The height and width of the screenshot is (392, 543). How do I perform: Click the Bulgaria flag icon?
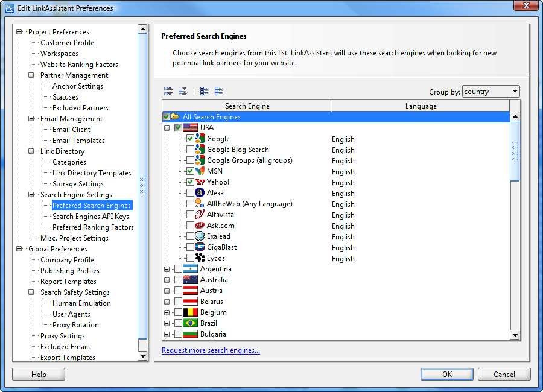pyautogui.click(x=190, y=334)
